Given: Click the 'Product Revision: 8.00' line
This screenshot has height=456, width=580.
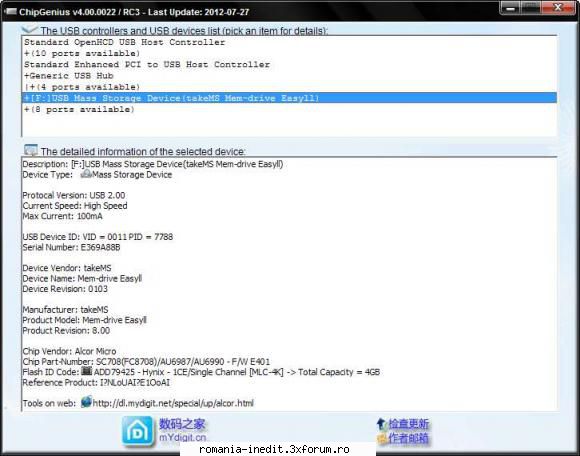Looking at the screenshot, I should 66,330.
